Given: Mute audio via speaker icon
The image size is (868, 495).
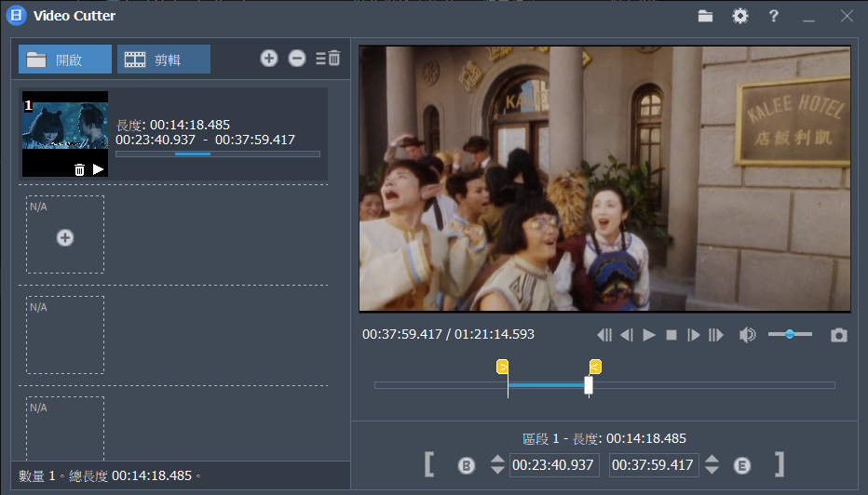Looking at the screenshot, I should click(747, 335).
